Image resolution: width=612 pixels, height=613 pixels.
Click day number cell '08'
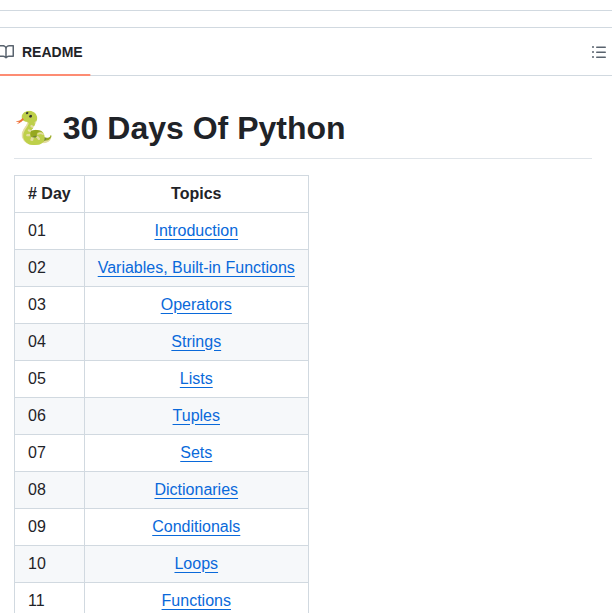(49, 489)
